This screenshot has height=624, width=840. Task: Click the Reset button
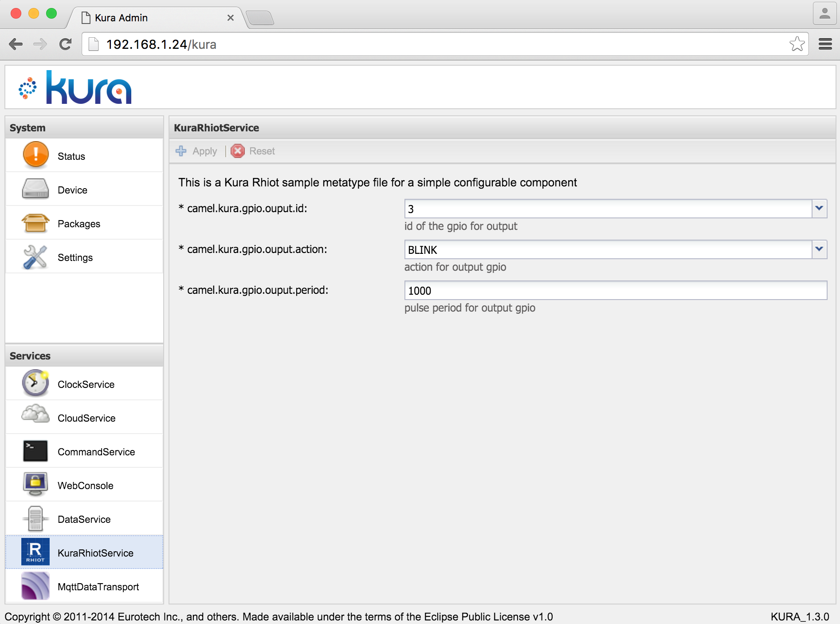[253, 151]
